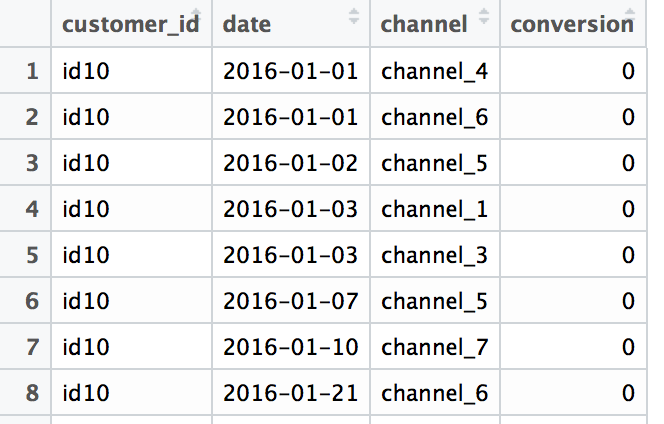664x424 pixels.
Task: Select the channel_7 cell
Action: click(434, 347)
